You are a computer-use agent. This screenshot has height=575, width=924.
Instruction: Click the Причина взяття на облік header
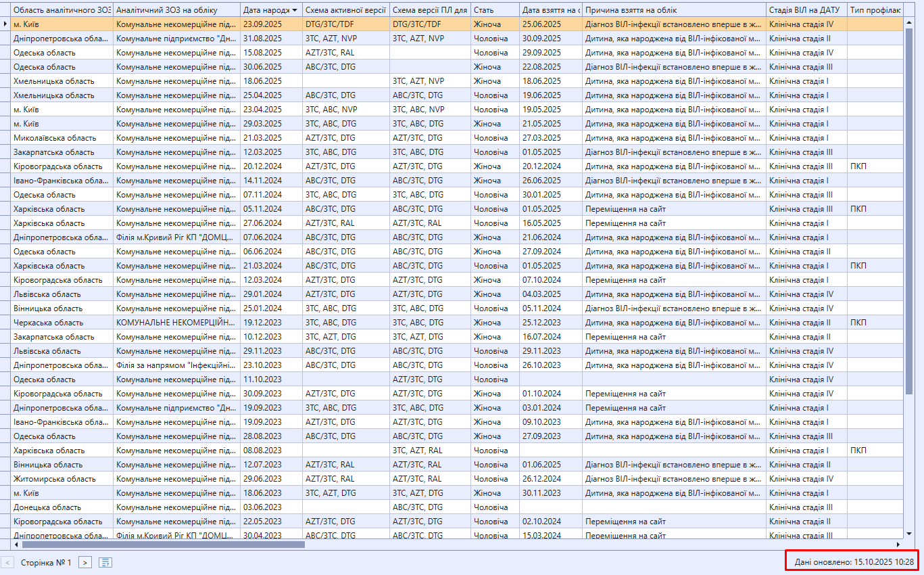point(673,10)
